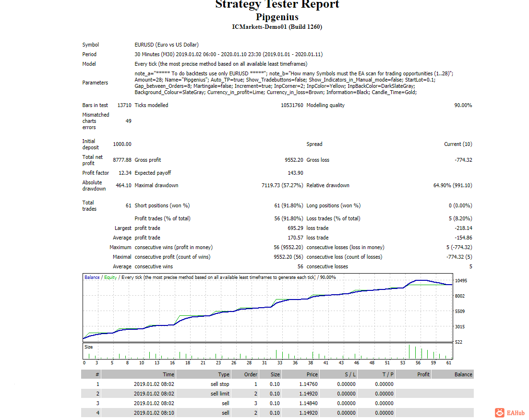Click Short positions value "61 (91.80%)"

(289, 205)
